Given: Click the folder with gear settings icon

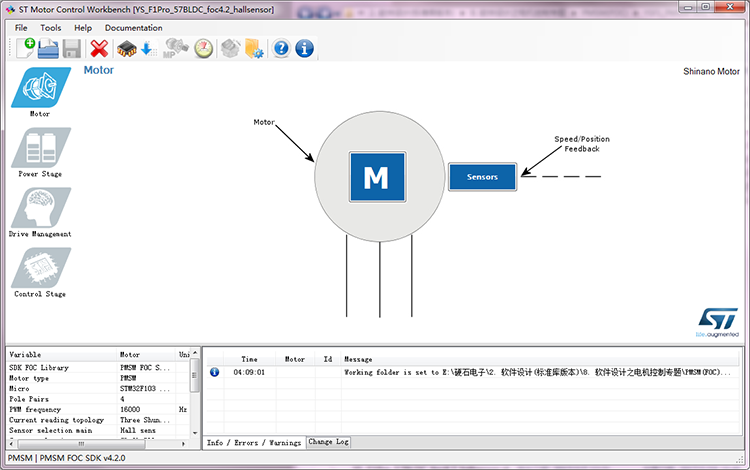Looking at the screenshot, I should pos(254,48).
